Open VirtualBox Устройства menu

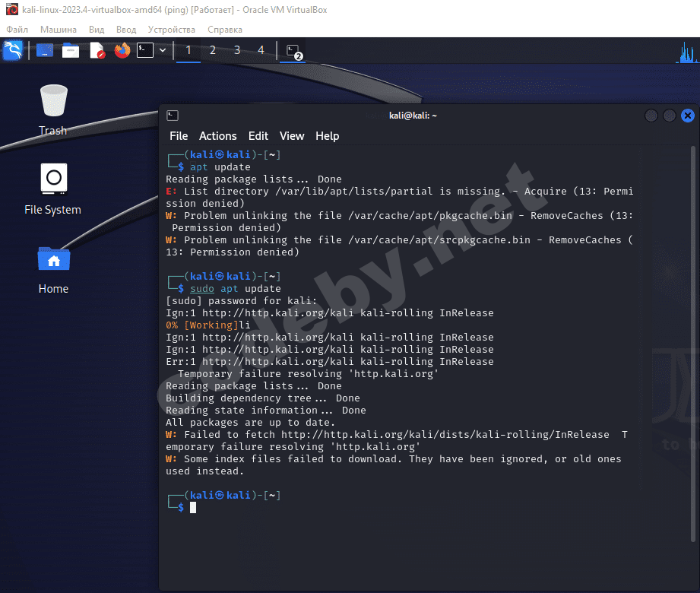[172, 30]
